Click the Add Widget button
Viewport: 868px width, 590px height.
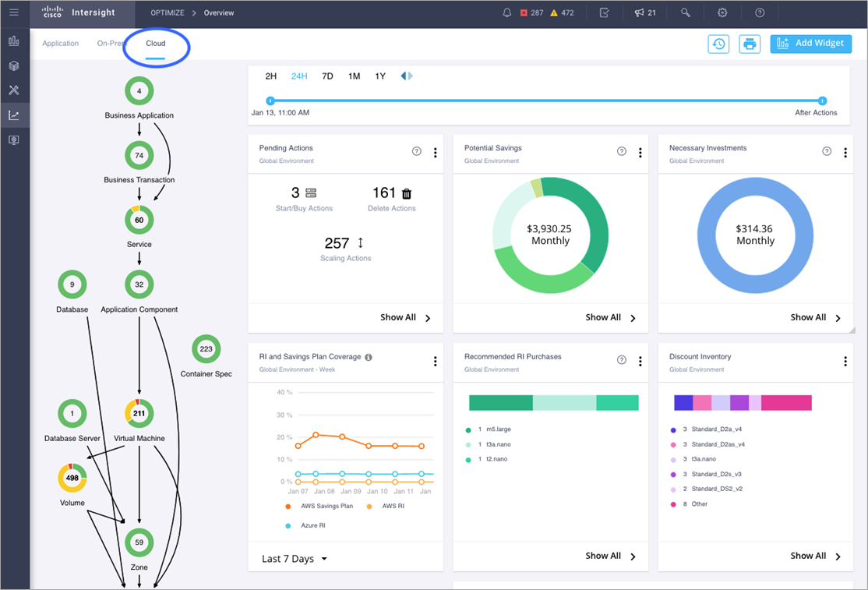click(811, 43)
